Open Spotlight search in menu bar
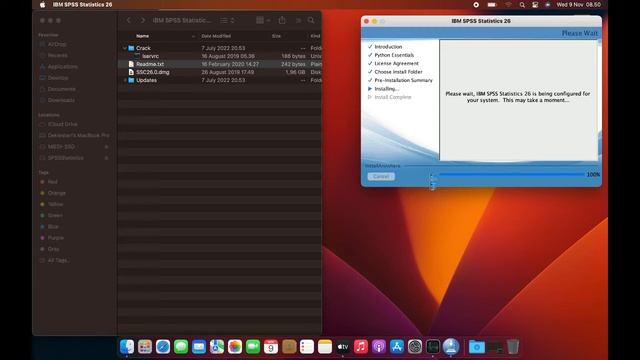This screenshot has height=360, width=640. click(x=522, y=5)
